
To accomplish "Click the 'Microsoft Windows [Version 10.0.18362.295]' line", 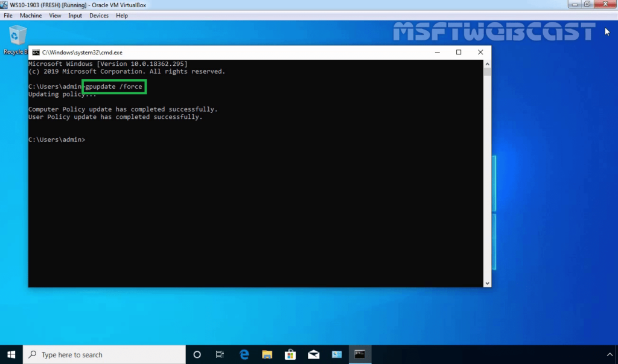I will (x=108, y=64).
